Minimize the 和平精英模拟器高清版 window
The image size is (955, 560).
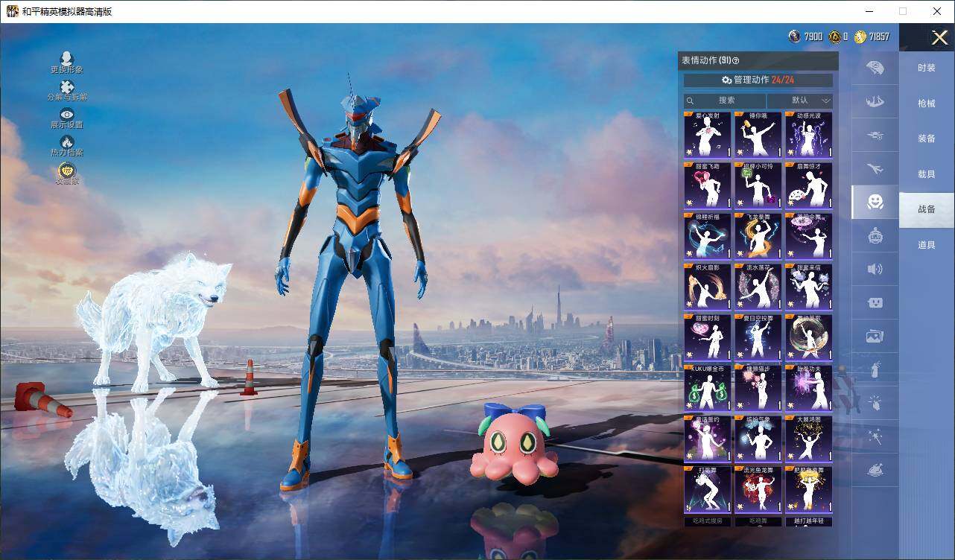[x=869, y=11]
